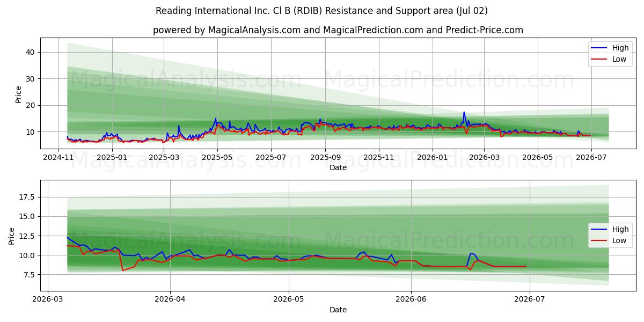Click the '2026-03' tick label in top chart
644x322 pixels.
click(484, 157)
